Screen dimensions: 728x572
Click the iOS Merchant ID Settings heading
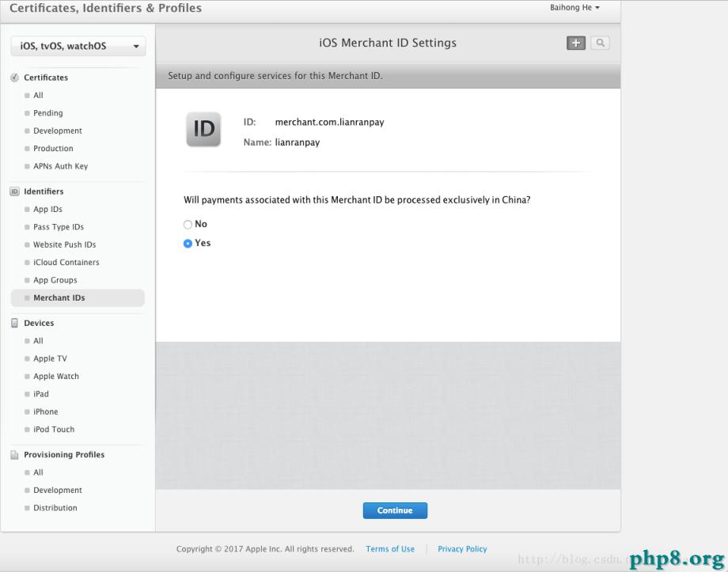[388, 43]
